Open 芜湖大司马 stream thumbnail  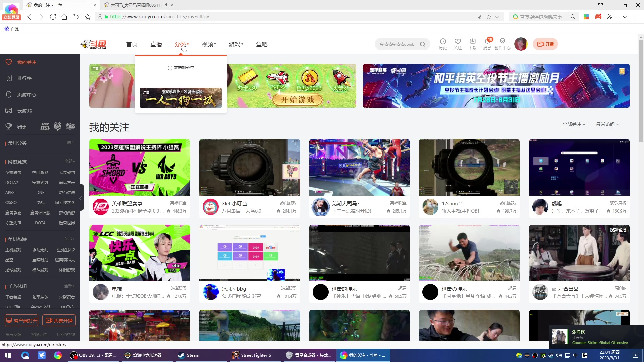point(359,167)
